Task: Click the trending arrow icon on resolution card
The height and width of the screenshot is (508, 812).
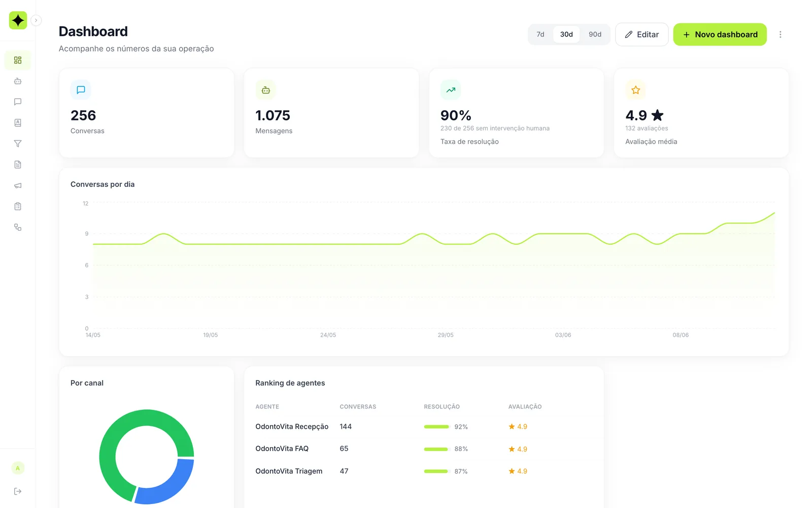Action: [x=451, y=90]
